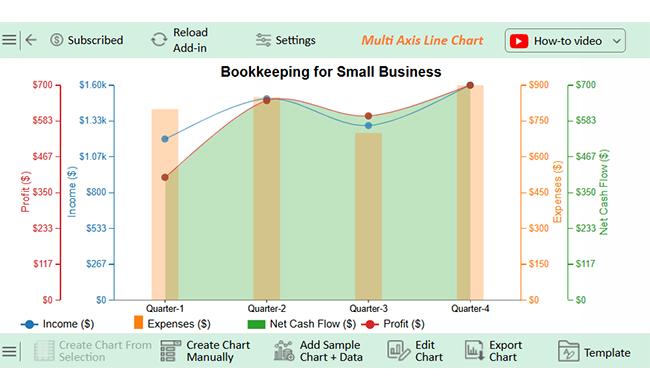
Task: Open the bottom toolbar hamburger menu
Action: (x=9, y=351)
